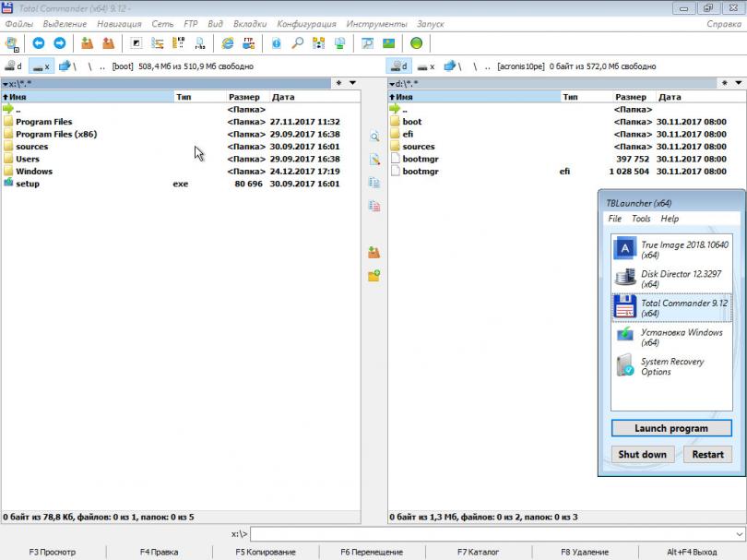Select the efi folder in right panel

566,134
